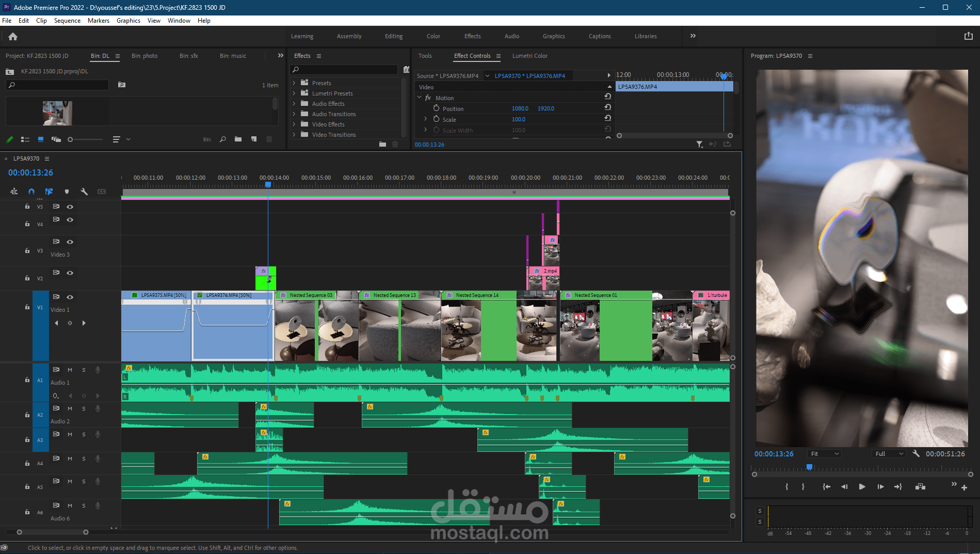
Task: Open the Captions workspace
Action: pyautogui.click(x=600, y=36)
